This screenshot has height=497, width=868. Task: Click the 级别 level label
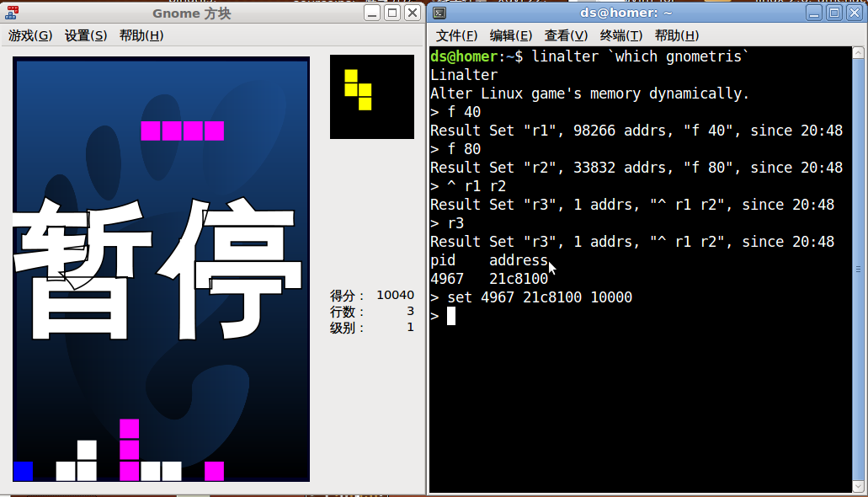[x=349, y=328]
